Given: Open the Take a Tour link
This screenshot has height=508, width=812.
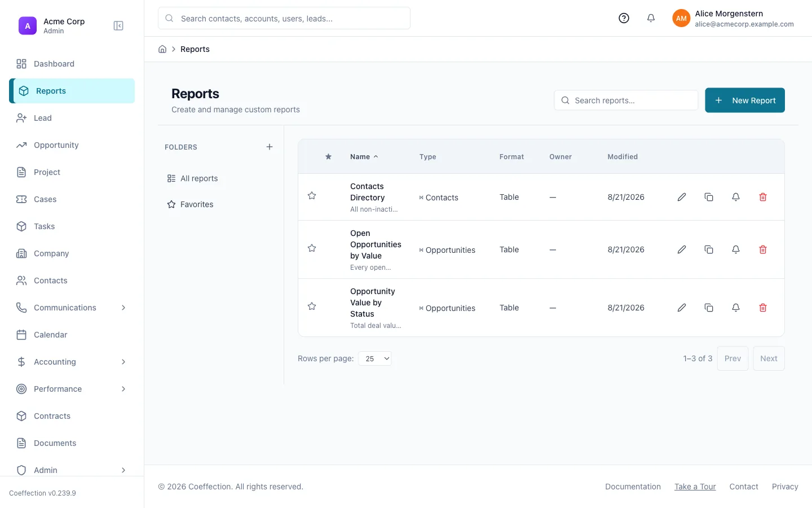Looking at the screenshot, I should coord(695,487).
